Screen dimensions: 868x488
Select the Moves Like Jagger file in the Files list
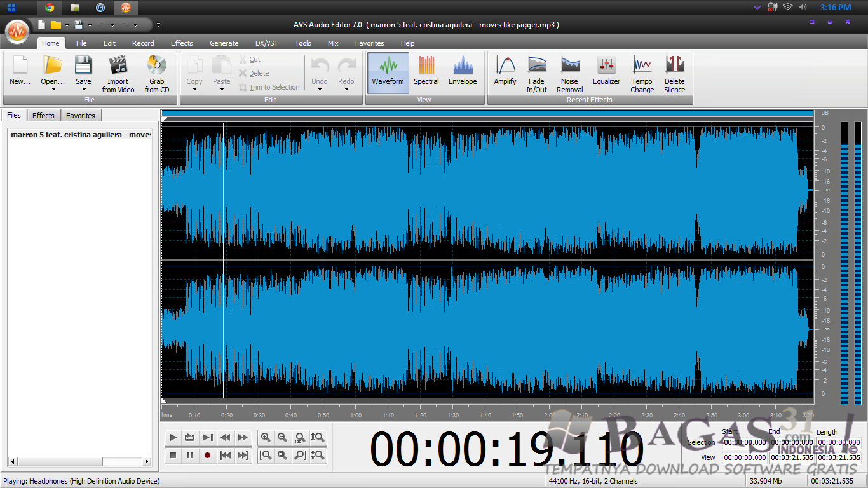(x=81, y=135)
